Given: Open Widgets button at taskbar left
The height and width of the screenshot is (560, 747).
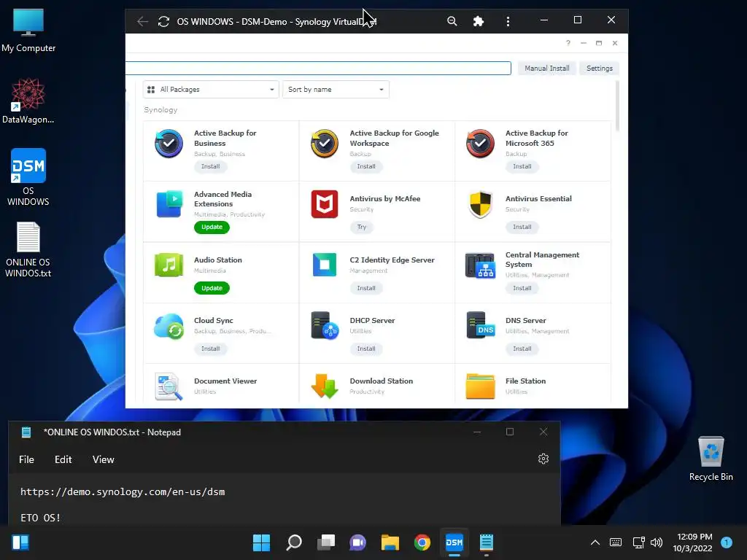Looking at the screenshot, I should (x=20, y=542).
